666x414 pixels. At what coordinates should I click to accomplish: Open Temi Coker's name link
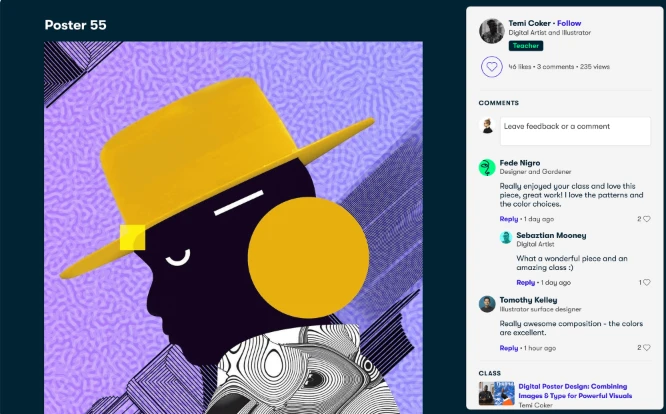coord(530,23)
